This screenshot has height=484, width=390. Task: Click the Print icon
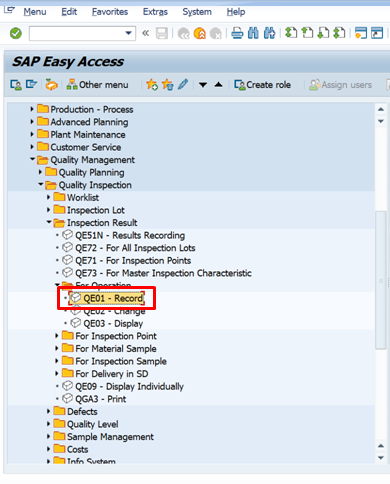click(x=237, y=33)
